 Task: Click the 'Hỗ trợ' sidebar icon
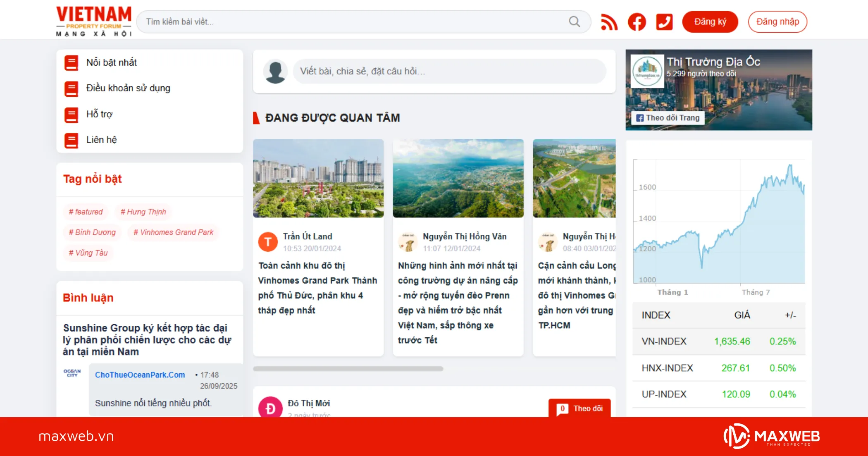71,114
